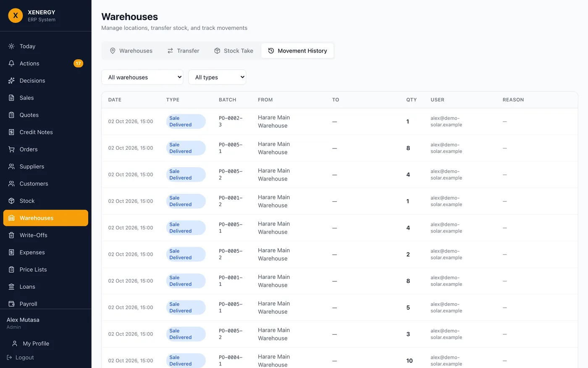Click the Logout link

[21, 357]
